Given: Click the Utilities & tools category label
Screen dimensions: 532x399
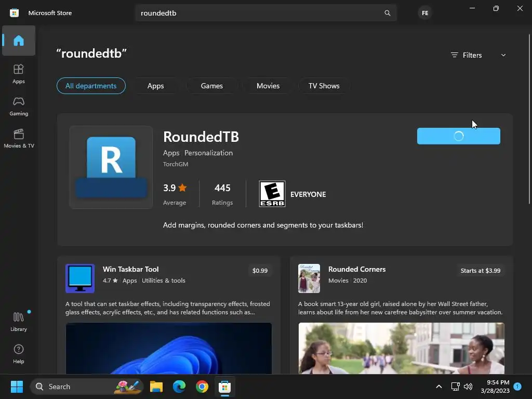Looking at the screenshot, I should [x=164, y=280].
